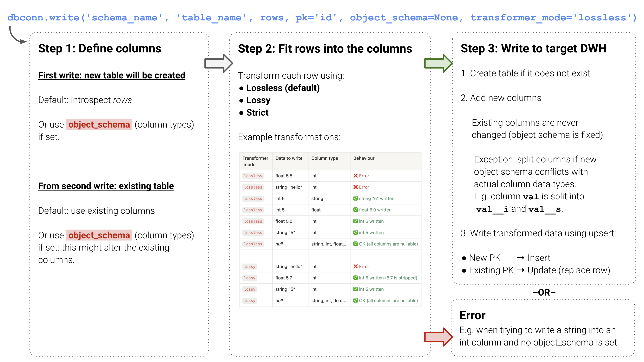Click the green arrow pointing to Step 3
The height and width of the screenshot is (362, 644).
tap(439, 63)
